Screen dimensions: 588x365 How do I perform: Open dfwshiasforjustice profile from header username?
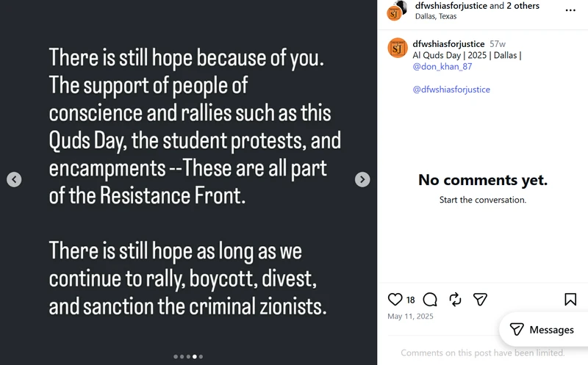tap(451, 6)
